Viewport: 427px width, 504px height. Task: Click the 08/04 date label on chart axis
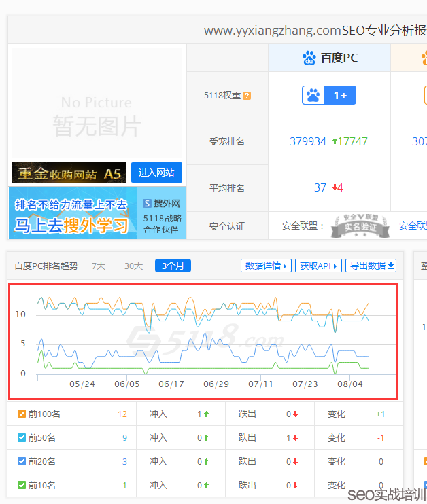click(x=350, y=384)
